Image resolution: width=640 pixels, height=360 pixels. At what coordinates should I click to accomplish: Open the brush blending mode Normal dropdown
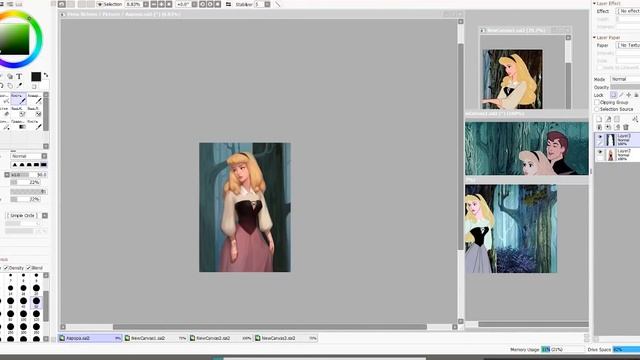[x=29, y=156]
